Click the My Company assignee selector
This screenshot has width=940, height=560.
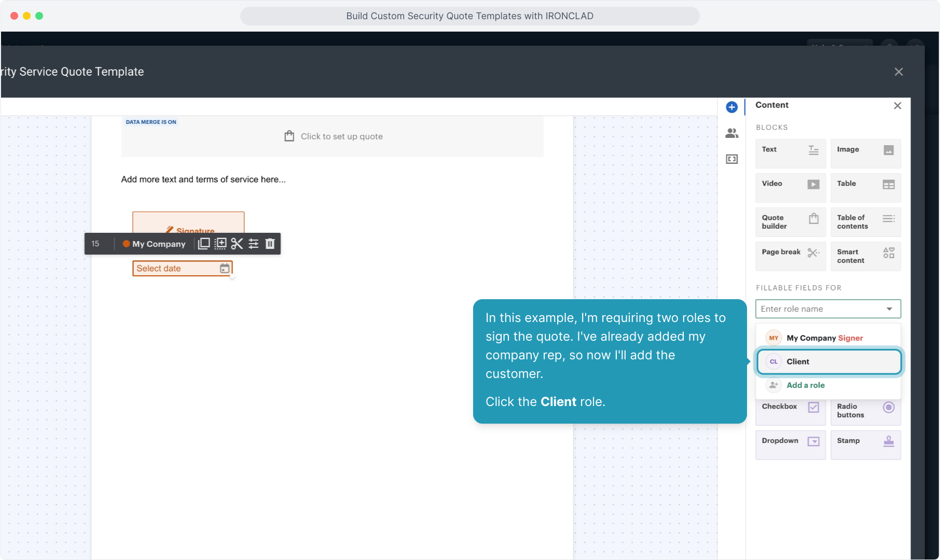click(154, 244)
